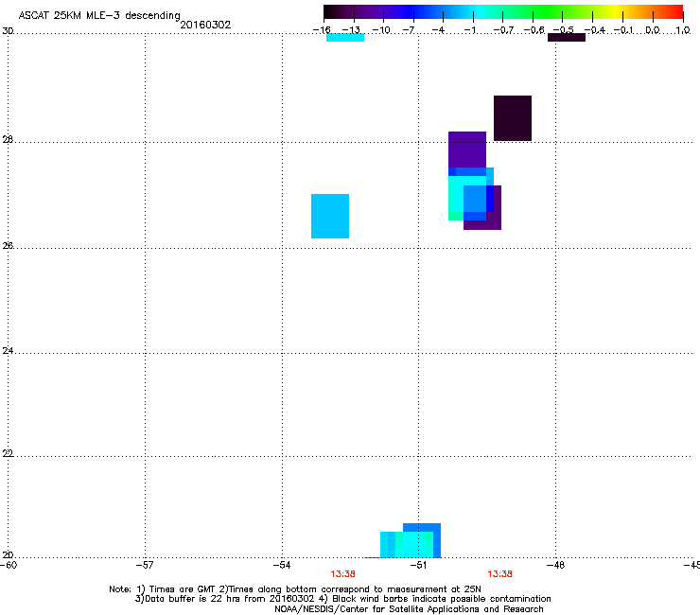
Task: Click the -51 longitude axis label
Action: (418, 565)
